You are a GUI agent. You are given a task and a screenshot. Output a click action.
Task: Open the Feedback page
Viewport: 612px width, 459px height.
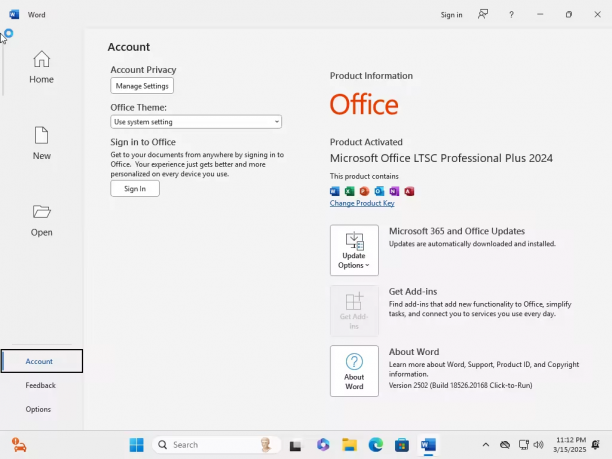[41, 385]
